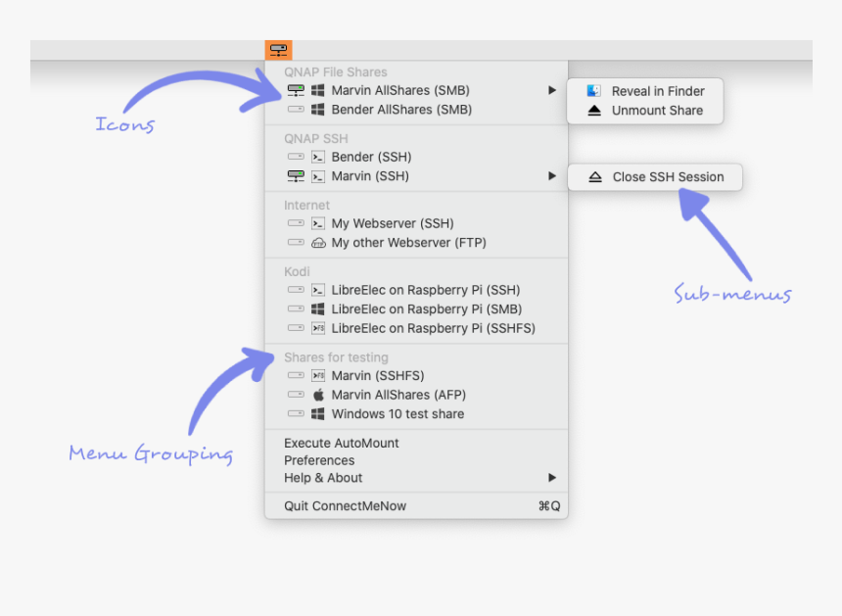The width and height of the screenshot is (842, 616).
Task: Click unmounted drive icon beside Bender AllShares (SMB)
Action: (x=296, y=109)
